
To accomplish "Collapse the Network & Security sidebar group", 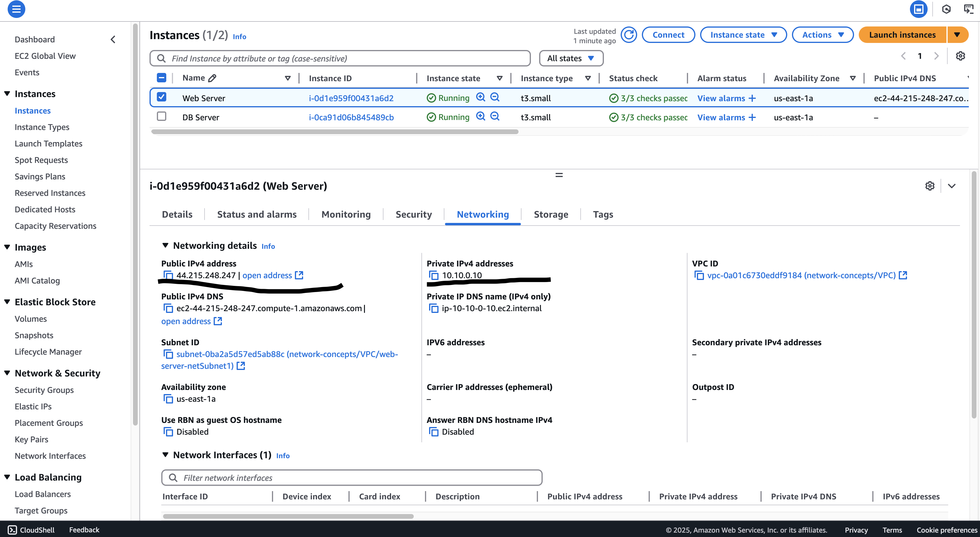I will tap(7, 373).
